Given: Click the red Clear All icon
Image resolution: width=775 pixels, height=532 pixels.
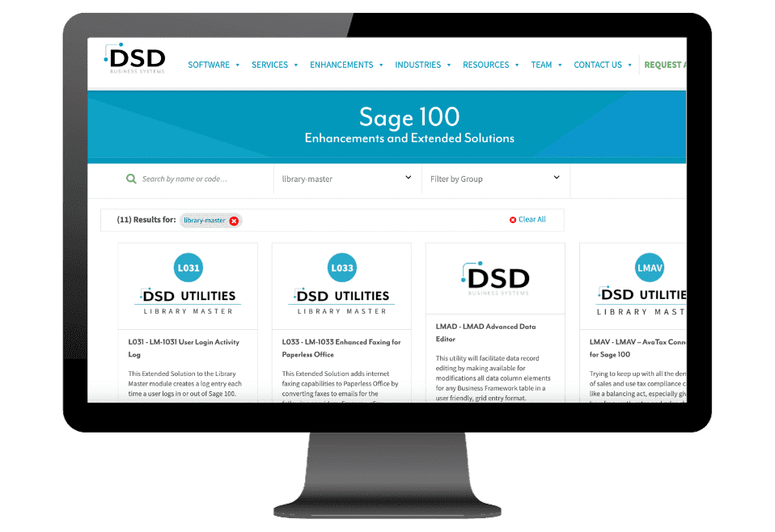Looking at the screenshot, I should pos(513,220).
